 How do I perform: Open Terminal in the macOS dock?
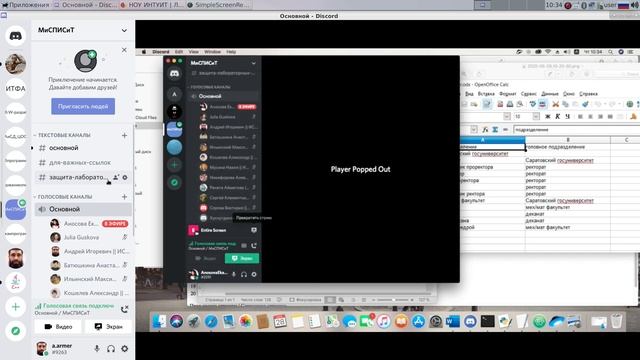coord(487,322)
